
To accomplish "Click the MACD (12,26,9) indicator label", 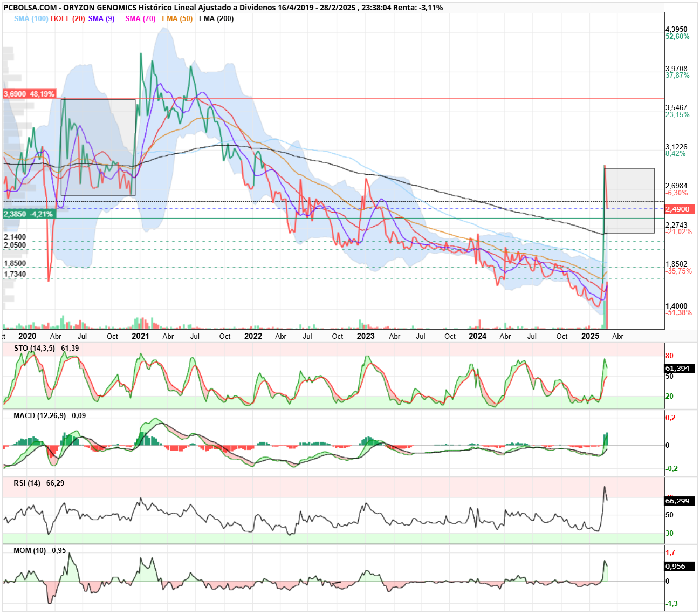I will pyautogui.click(x=39, y=415).
